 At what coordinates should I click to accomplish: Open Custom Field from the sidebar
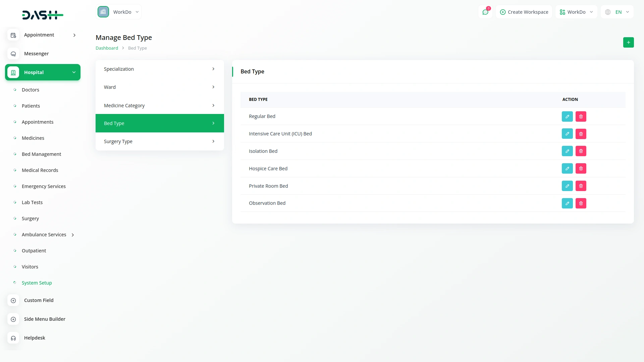point(39,300)
